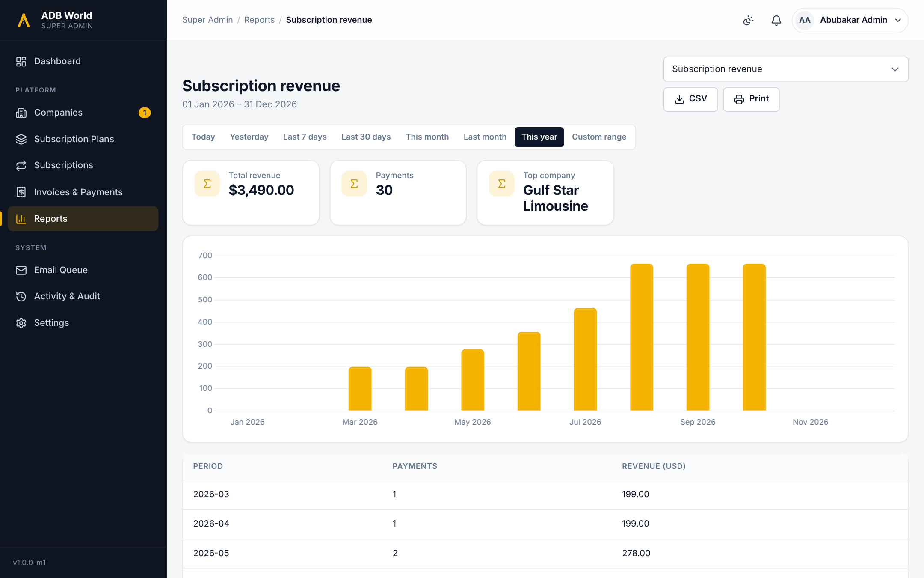Open Subscriptions in the sidebar
The height and width of the screenshot is (578, 924).
coord(83,165)
